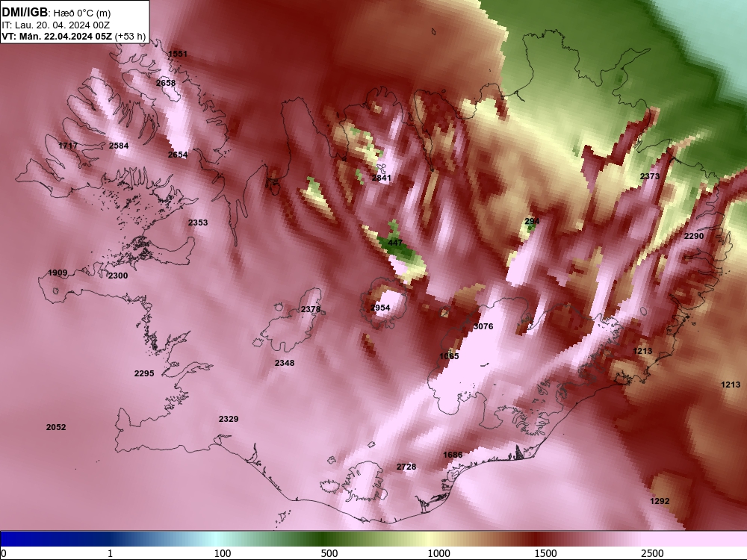Click the 2841 map value
Viewport: 747px width, 560px height.
[x=381, y=178]
